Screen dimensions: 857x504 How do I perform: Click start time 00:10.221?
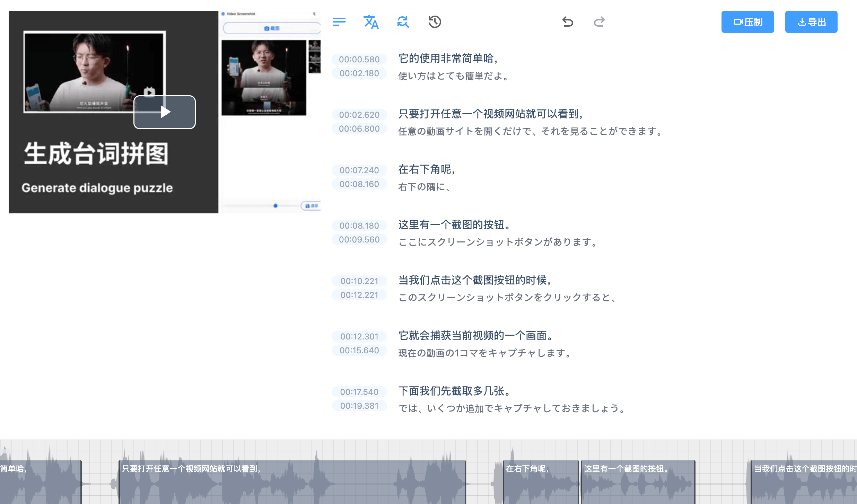pos(359,281)
